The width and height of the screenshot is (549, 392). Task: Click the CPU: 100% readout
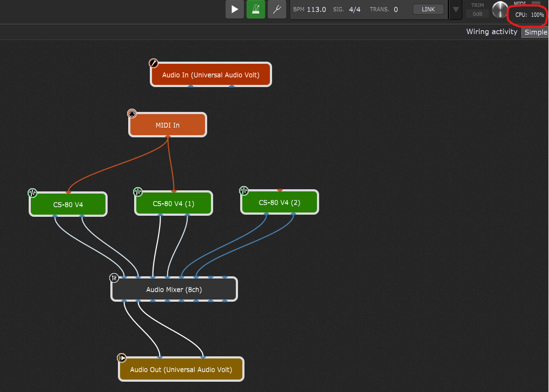530,15
